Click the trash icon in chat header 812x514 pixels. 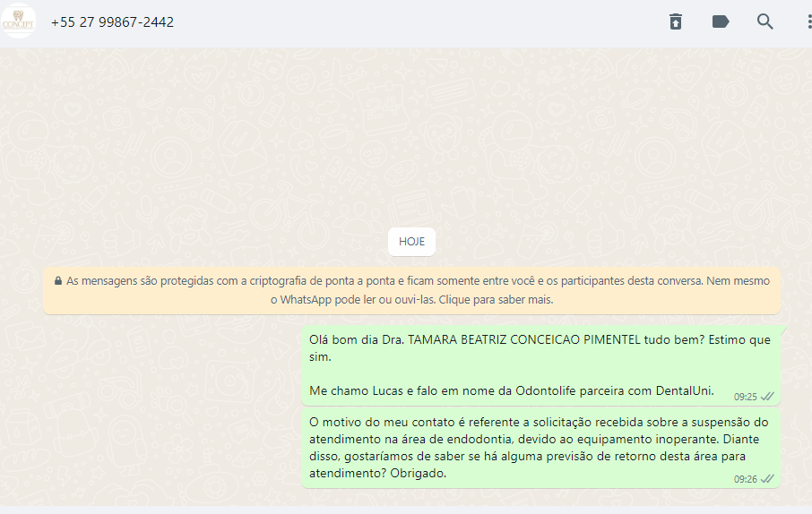(676, 21)
